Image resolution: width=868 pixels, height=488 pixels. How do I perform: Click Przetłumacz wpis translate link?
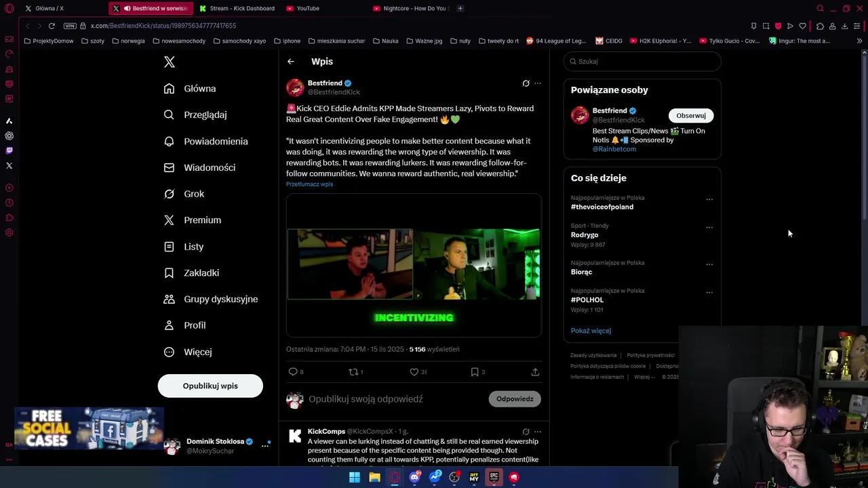[309, 184]
